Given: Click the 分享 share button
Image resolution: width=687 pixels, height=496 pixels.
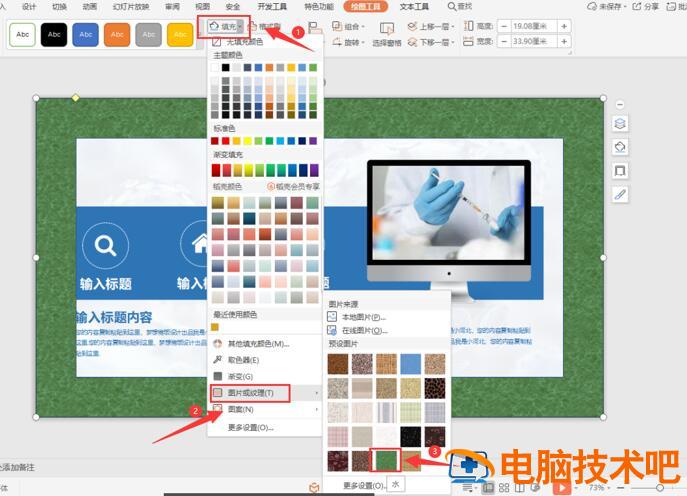Looking at the screenshot, I should click(646, 7).
